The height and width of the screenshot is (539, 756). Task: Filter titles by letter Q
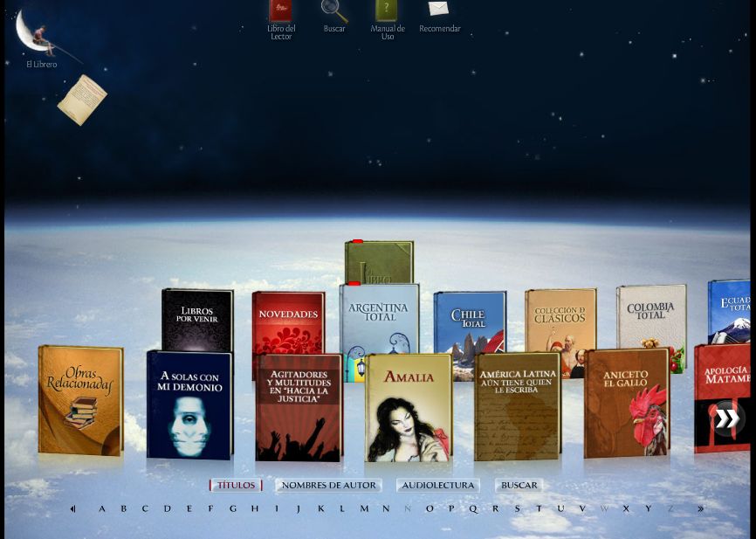click(473, 508)
